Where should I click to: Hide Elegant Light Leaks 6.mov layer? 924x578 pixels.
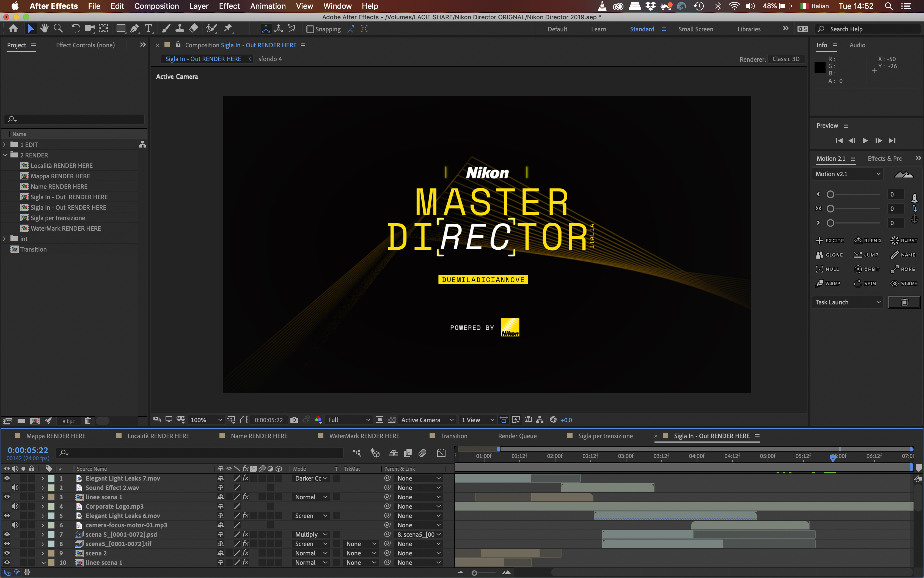[x=7, y=516]
